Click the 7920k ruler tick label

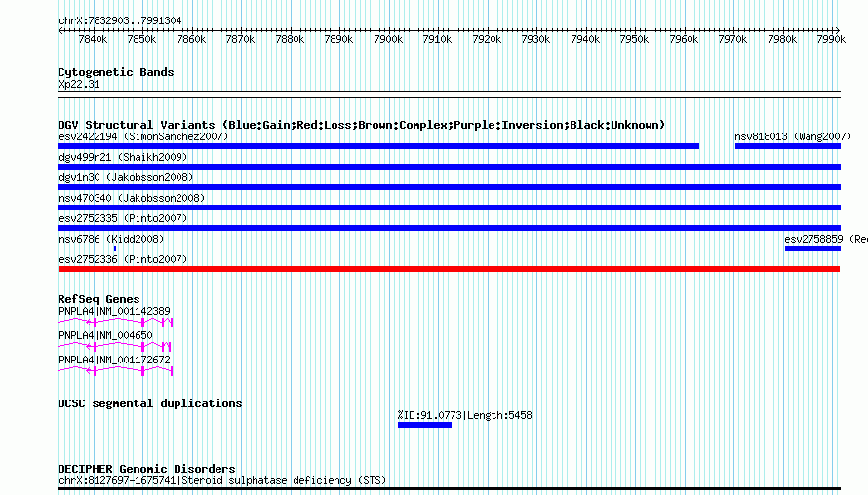[x=487, y=40]
